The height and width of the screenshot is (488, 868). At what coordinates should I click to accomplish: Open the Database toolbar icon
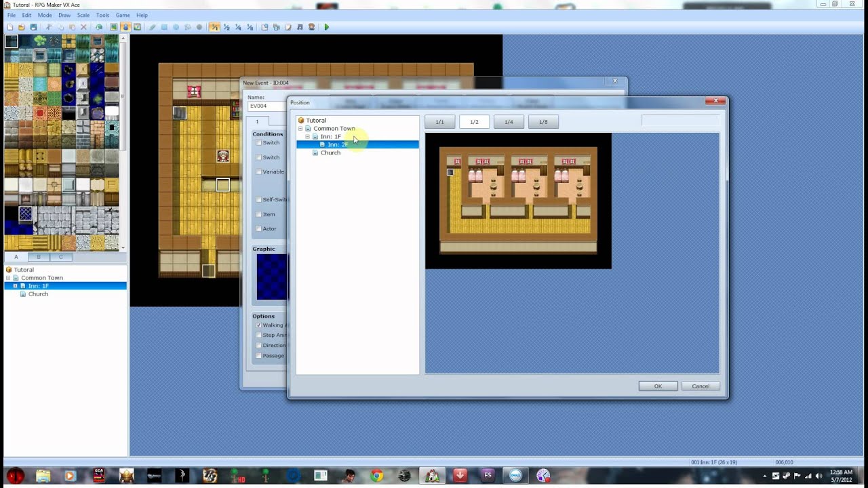[x=264, y=27]
